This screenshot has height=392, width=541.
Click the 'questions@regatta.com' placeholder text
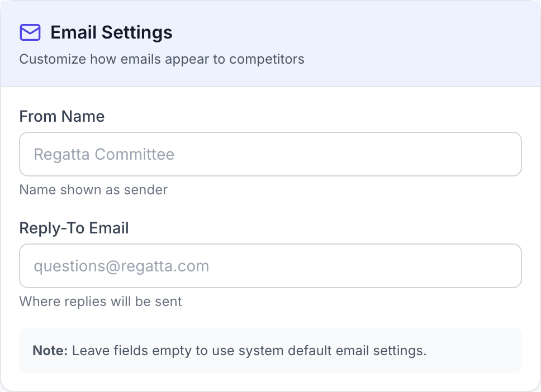(121, 266)
